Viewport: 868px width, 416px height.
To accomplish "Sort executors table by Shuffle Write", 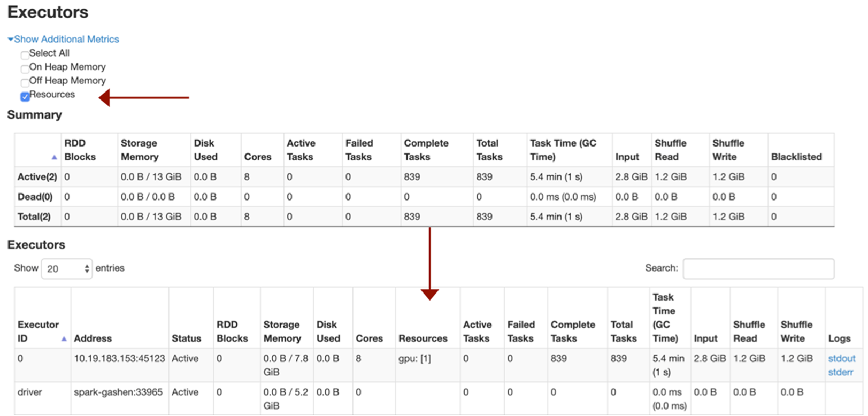I will (x=796, y=332).
